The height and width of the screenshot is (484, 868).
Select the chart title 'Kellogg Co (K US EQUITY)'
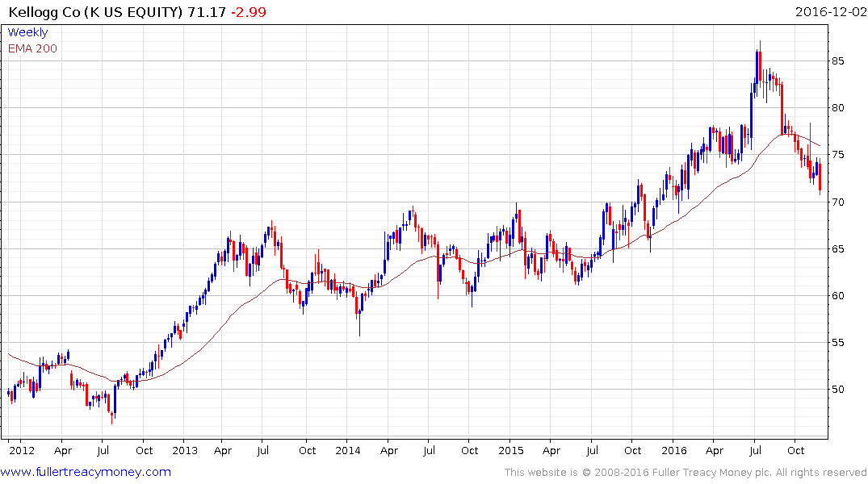coord(95,11)
